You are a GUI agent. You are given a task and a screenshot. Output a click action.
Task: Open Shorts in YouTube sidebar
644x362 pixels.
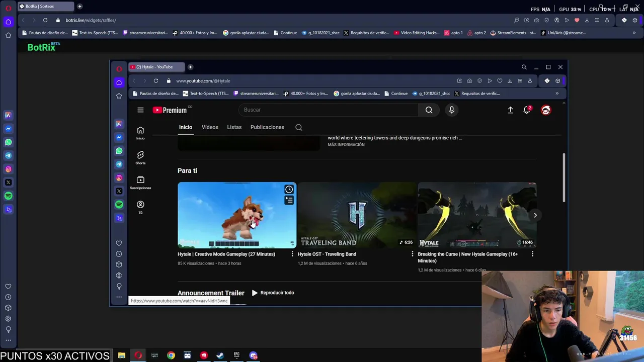[140, 158]
